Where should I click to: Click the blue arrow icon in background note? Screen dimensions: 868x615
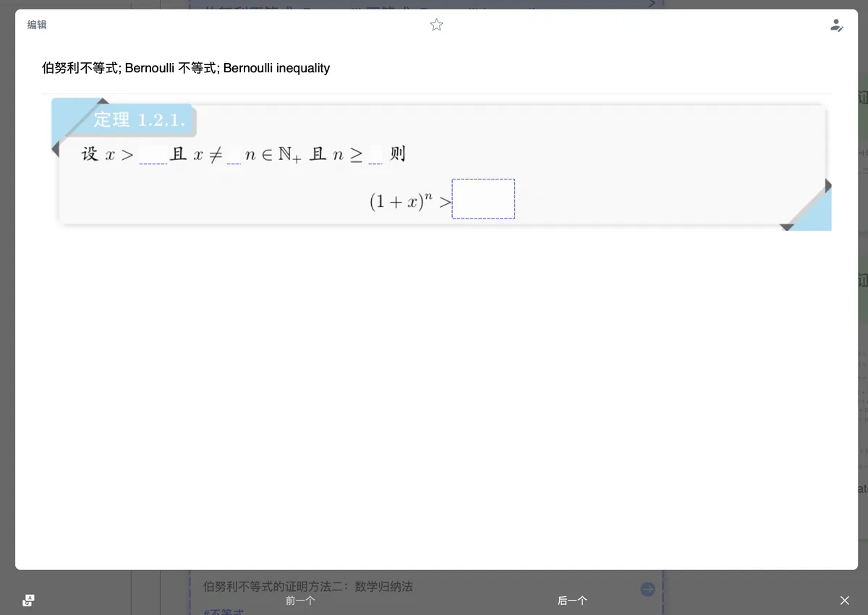647,590
